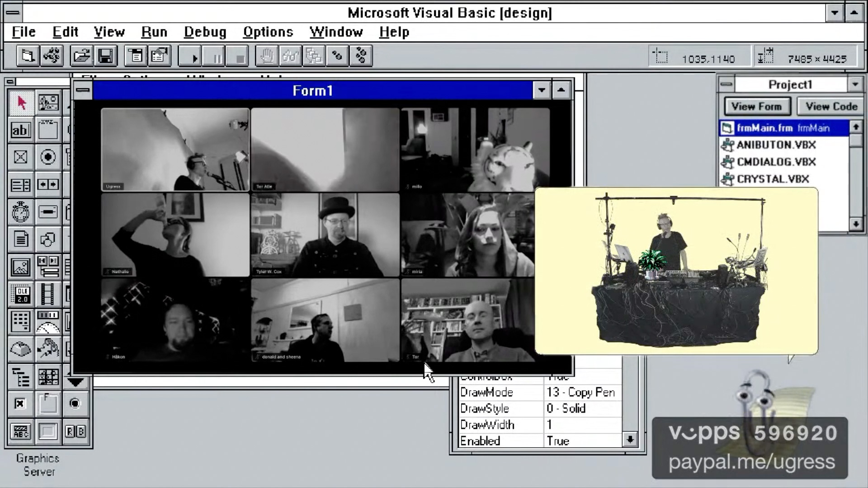Select the 3D option button tool

coord(75,404)
